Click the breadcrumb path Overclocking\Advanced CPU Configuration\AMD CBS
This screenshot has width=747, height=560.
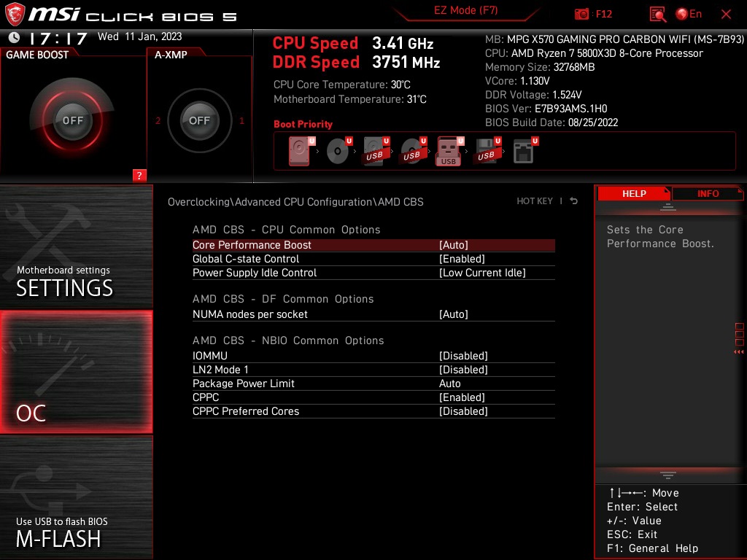(295, 202)
